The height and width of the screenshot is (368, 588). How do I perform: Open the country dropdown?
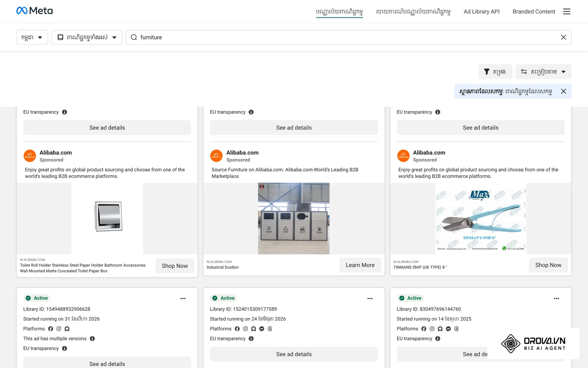pos(32,37)
